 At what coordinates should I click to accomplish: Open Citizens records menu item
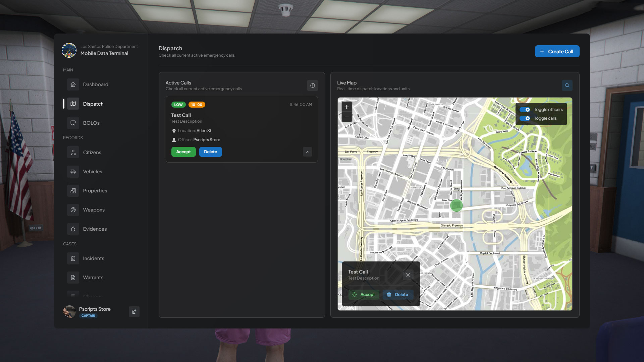[92, 153]
